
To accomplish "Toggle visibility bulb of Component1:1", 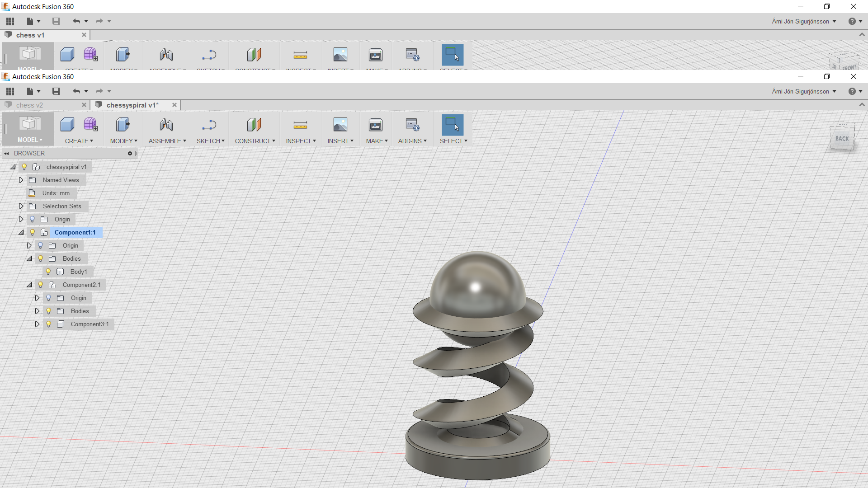I will (32, 232).
